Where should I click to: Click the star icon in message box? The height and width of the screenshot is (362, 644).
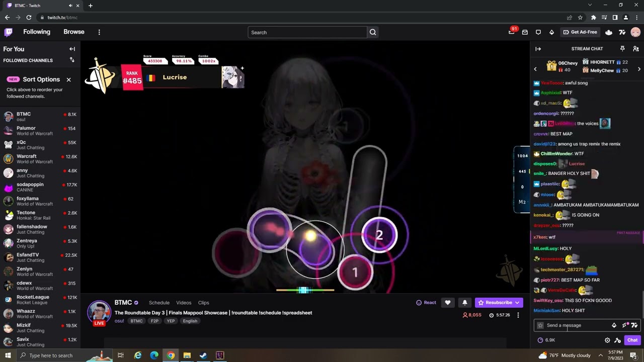tap(540, 325)
